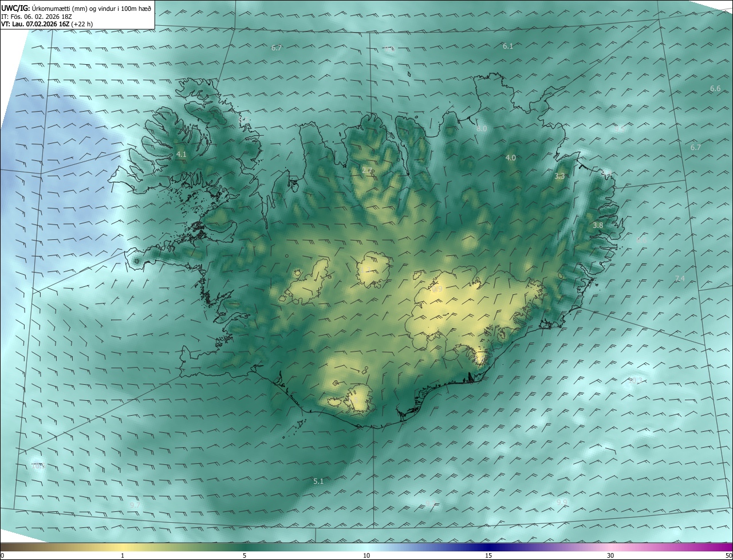Click the 7.4 value label over the sea
This screenshot has width=733, height=560.
click(680, 279)
